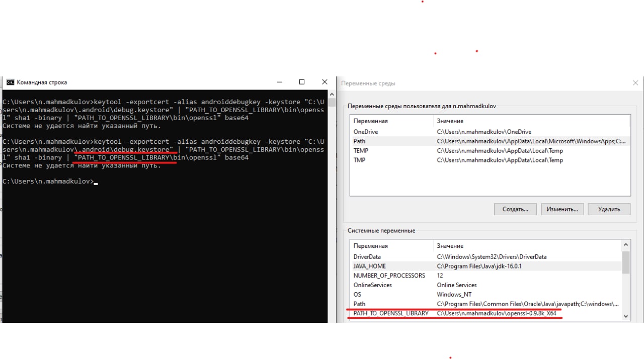Select the TEMP user variable row

click(x=490, y=151)
